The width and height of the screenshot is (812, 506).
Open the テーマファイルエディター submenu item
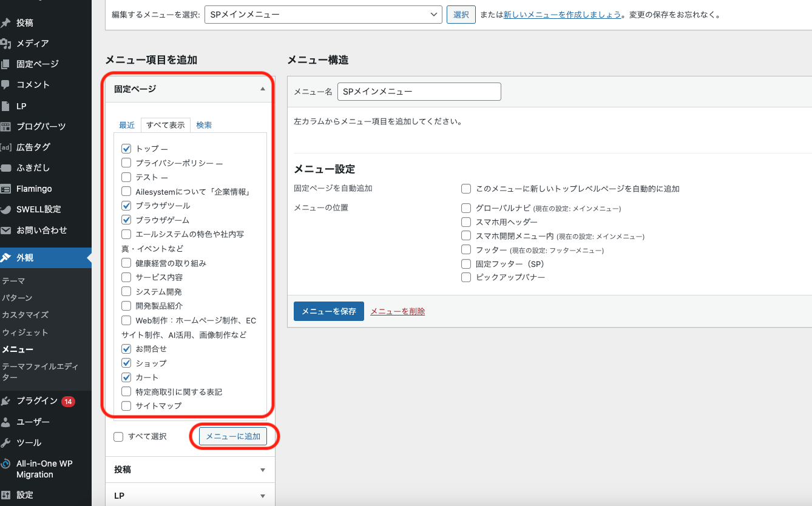tap(41, 372)
